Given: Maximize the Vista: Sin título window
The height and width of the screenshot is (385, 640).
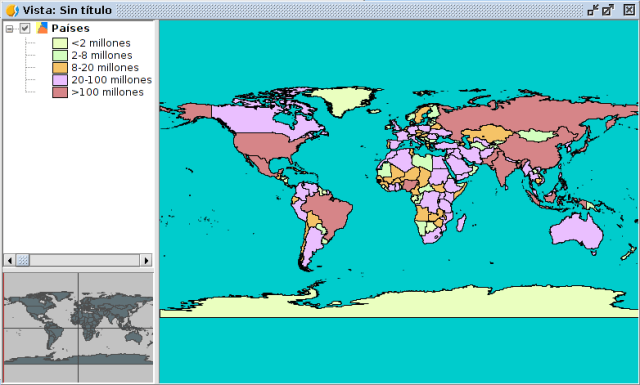Looking at the screenshot, I should 608,10.
